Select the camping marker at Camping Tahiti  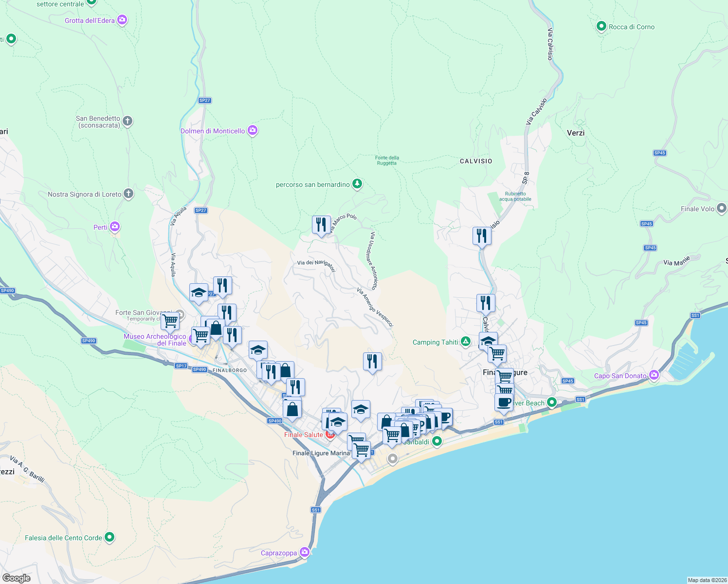point(466,342)
